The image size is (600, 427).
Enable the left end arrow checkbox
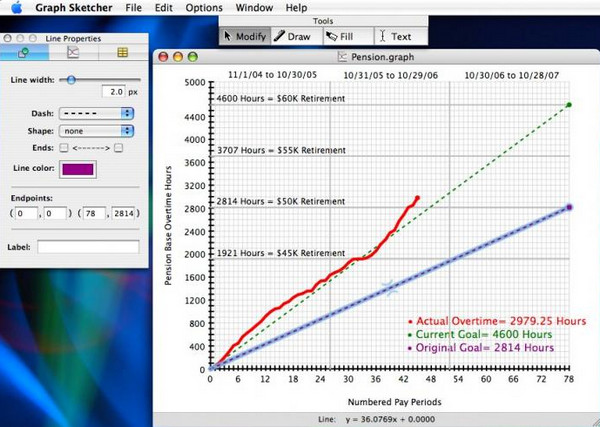[x=64, y=148]
